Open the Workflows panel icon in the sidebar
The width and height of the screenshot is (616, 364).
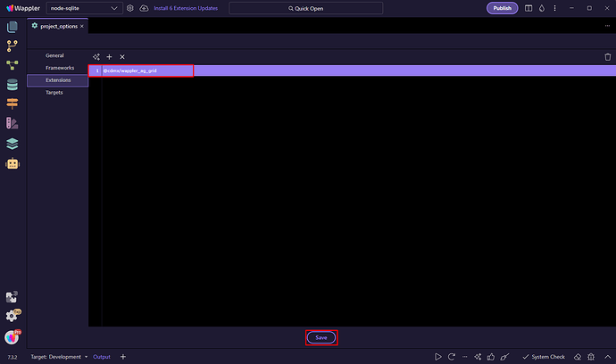click(x=12, y=65)
